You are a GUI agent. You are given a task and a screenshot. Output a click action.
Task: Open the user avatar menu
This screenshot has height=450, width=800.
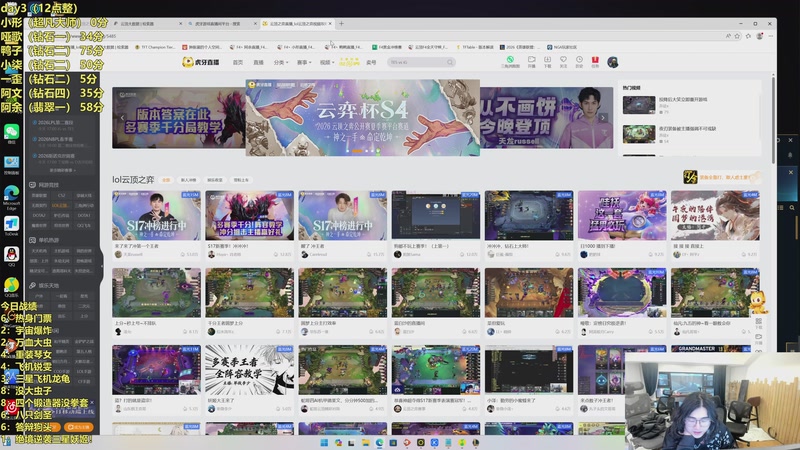tap(613, 62)
